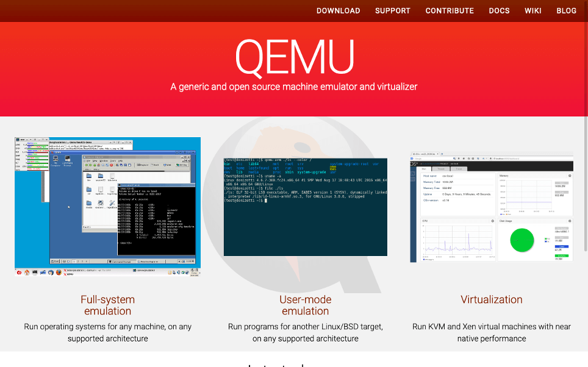Click text 'Run programs for another Linux/BSD target'
The width and height of the screenshot is (588, 367).
point(305,327)
